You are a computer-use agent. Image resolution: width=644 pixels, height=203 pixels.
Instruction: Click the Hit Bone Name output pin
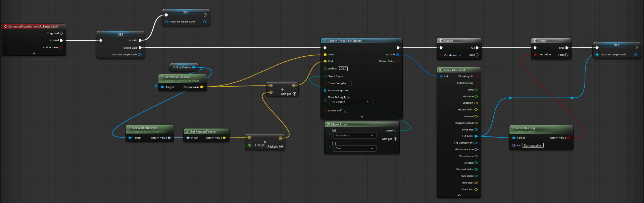click(x=476, y=149)
